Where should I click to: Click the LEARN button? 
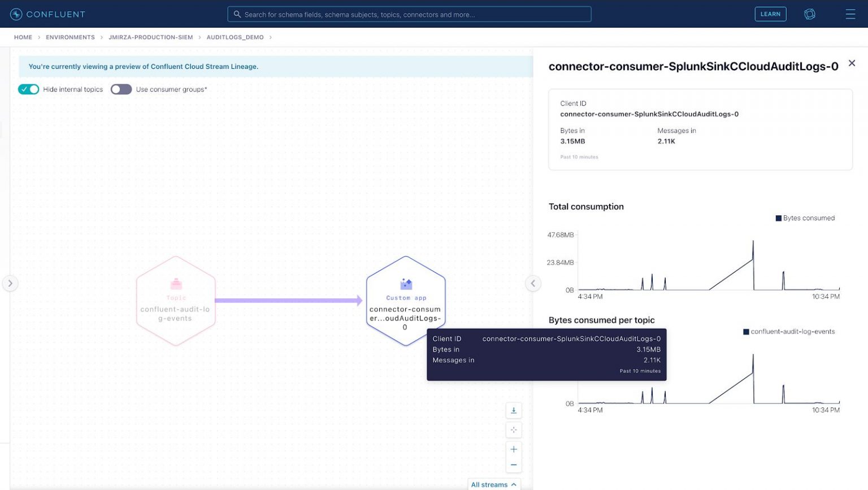(x=770, y=14)
